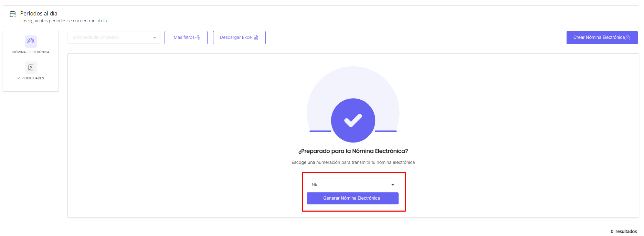Viewport: 644px width, 236px height.
Task: Click the ¿Preparado para la Nómina Electrónica? heading
Action: (353, 151)
